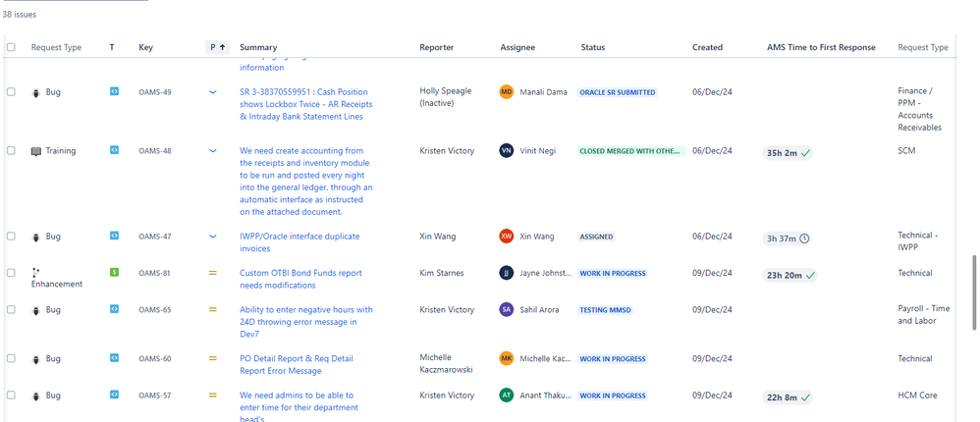Click Vinit Negi's VN avatar
980x422 pixels.
point(507,150)
